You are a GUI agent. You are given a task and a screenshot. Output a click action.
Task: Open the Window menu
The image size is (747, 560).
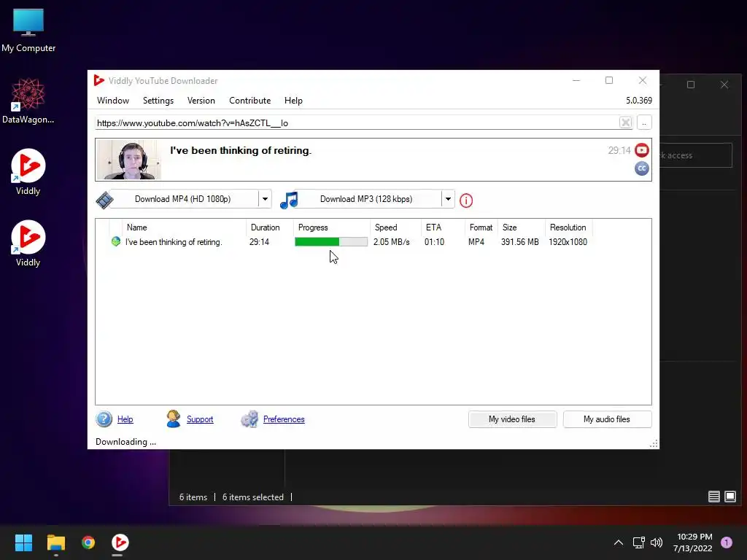[x=113, y=101]
